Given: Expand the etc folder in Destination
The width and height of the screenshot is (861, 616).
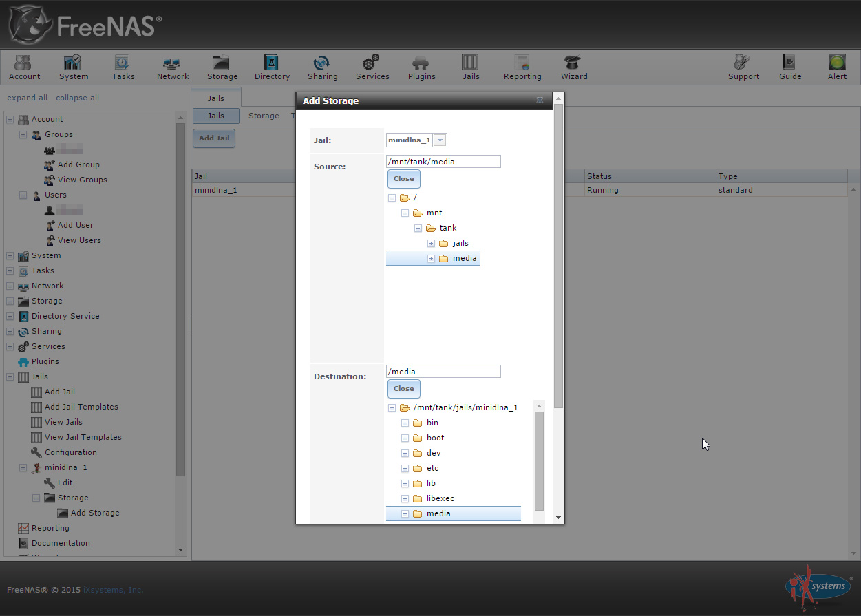Looking at the screenshot, I should click(405, 468).
